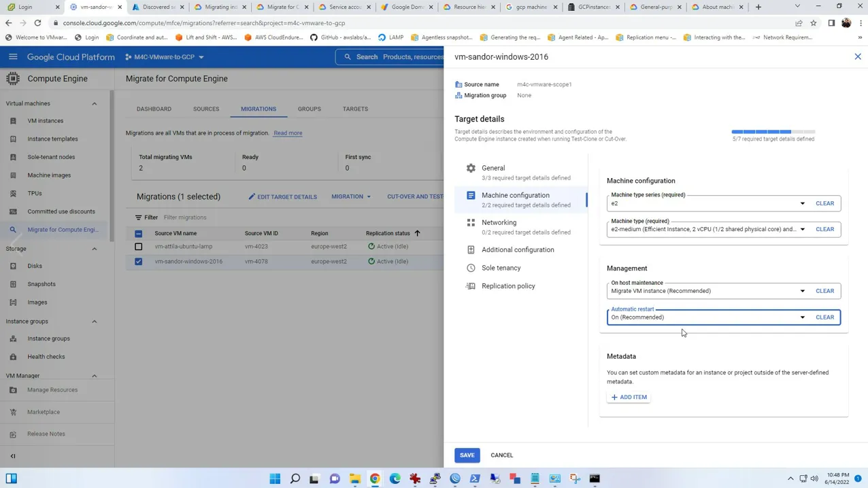Reload the page with the browser refresh icon
Screen dimensions: 868x488
tap(37, 23)
